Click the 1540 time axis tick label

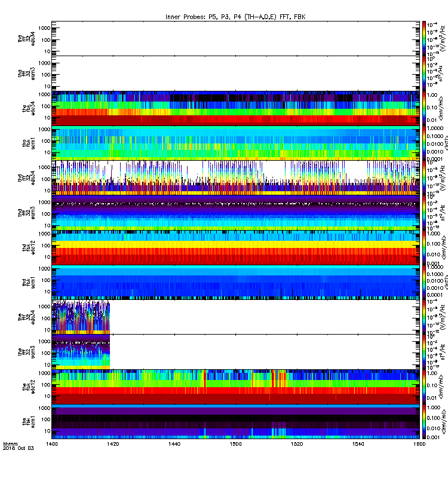tap(358, 444)
